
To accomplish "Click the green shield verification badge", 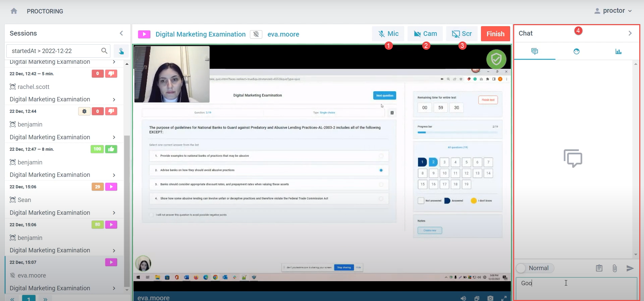I will (496, 59).
